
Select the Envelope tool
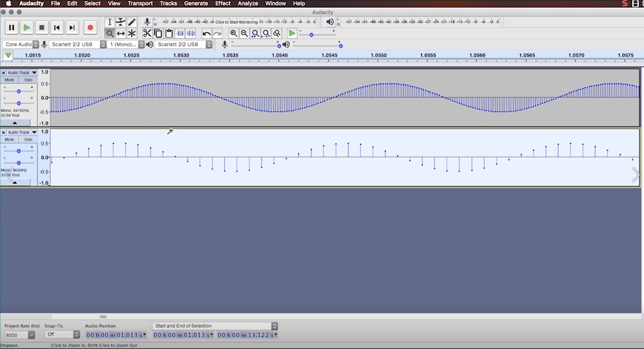[x=121, y=22]
